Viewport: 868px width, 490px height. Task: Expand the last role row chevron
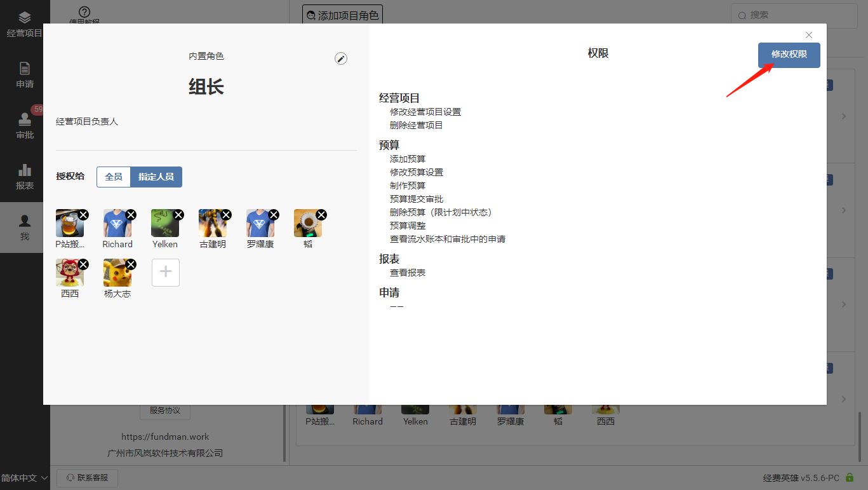pyautogui.click(x=844, y=398)
